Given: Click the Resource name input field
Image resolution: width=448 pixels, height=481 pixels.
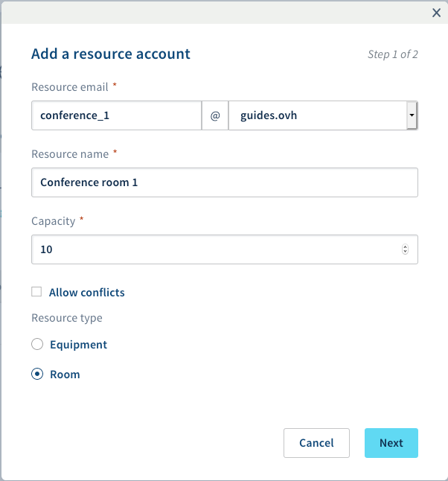Looking at the screenshot, I should pyautogui.click(x=224, y=182).
